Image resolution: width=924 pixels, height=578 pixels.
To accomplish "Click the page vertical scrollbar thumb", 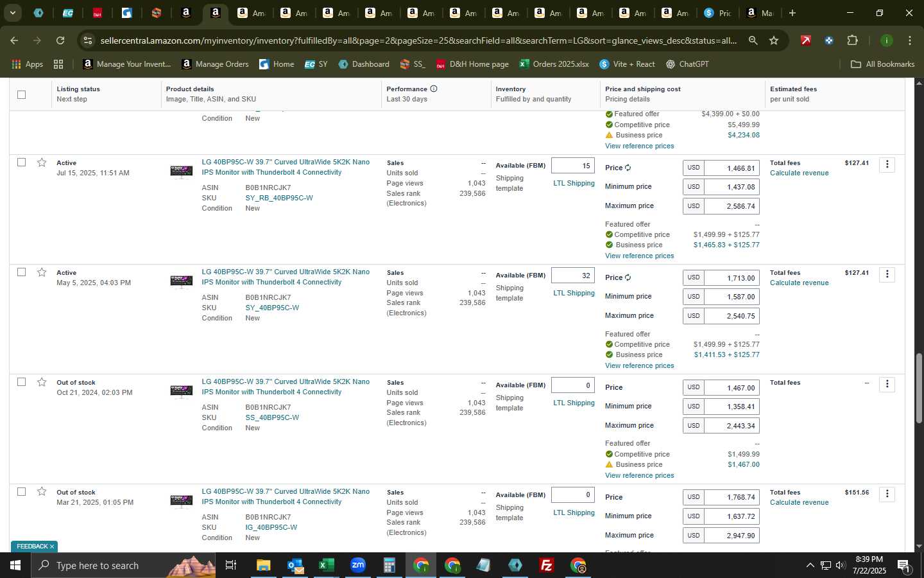I will pyautogui.click(x=919, y=388).
